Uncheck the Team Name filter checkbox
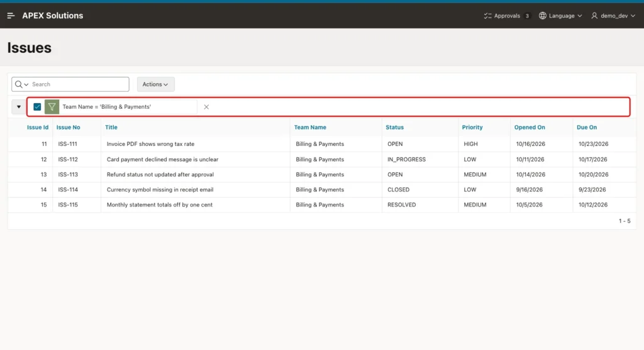 pyautogui.click(x=37, y=107)
